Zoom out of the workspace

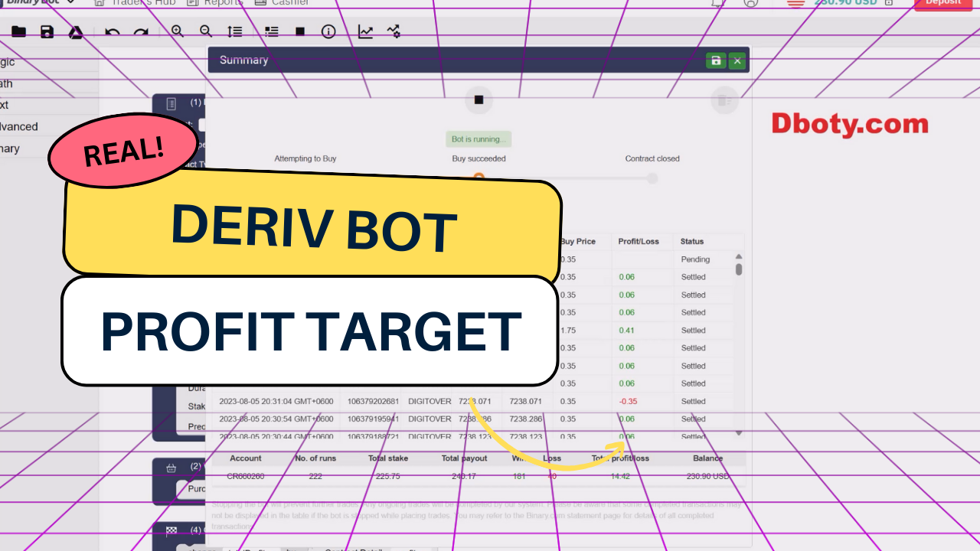point(206,31)
